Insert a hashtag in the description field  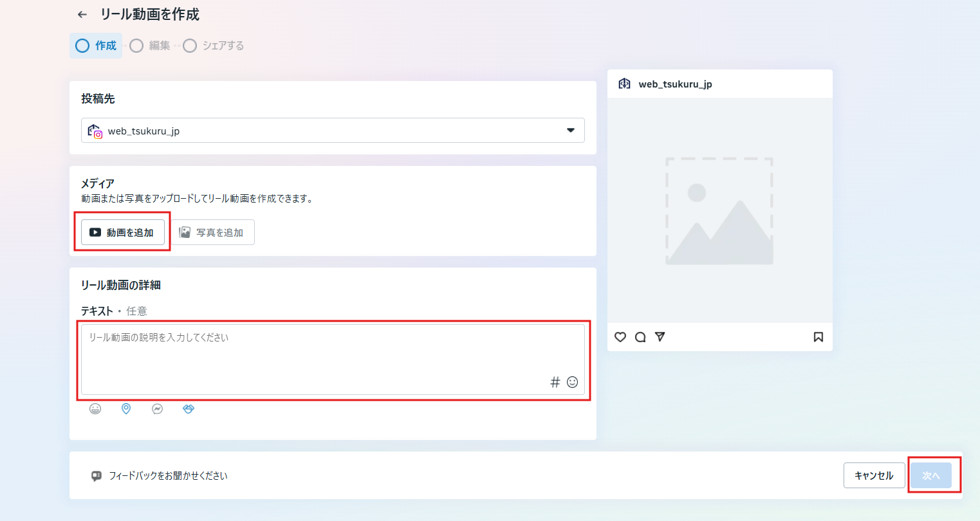coord(554,381)
